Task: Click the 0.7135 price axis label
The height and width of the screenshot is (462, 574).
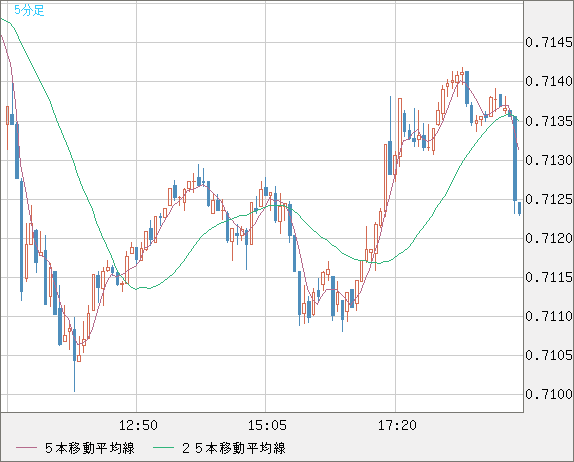Action: pos(549,121)
